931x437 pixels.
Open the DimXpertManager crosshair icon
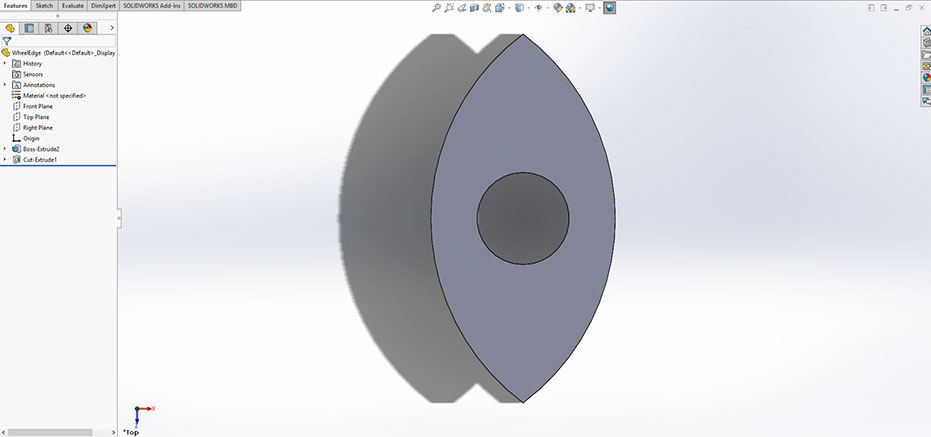(x=68, y=28)
